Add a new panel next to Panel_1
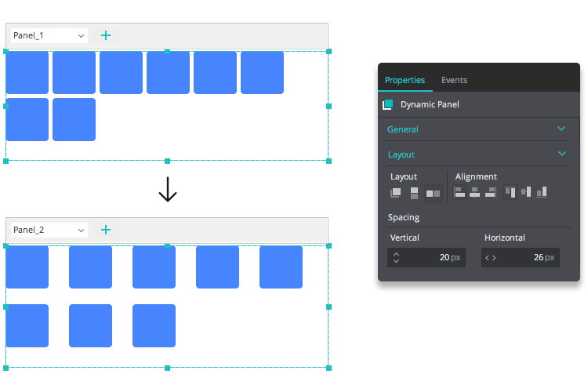The width and height of the screenshot is (588, 392). pyautogui.click(x=106, y=35)
